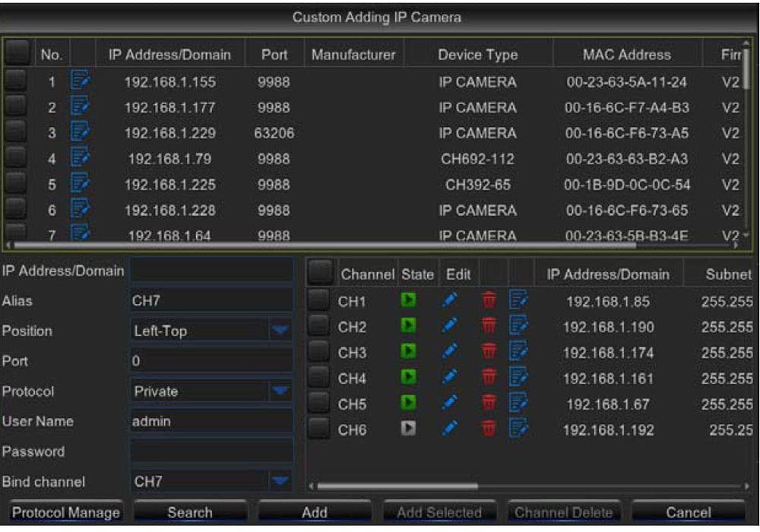The image size is (760, 532).
Task: Open advanced config icon for CH4
Action: [518, 378]
